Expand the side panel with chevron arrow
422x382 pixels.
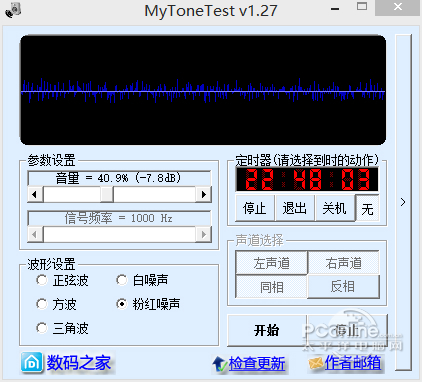point(403,202)
